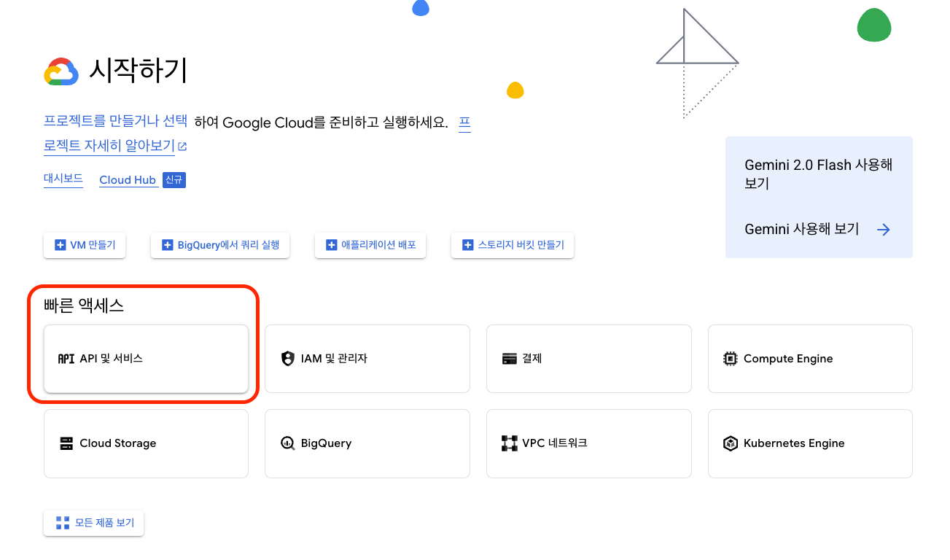Click the 빠른 액세스 section heading
The height and width of the screenshot is (560, 950).
coord(84,306)
